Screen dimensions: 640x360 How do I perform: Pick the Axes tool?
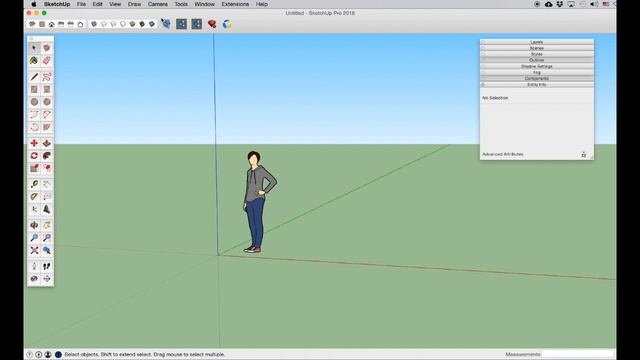coord(34,210)
